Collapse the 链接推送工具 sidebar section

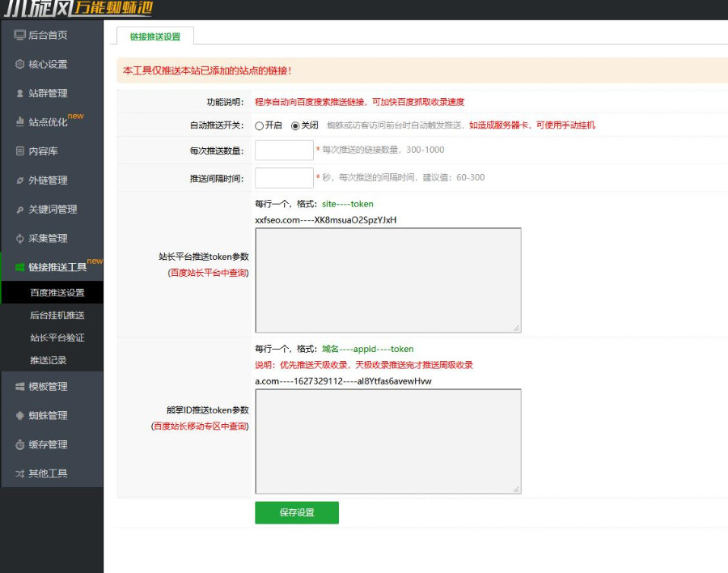(x=57, y=267)
